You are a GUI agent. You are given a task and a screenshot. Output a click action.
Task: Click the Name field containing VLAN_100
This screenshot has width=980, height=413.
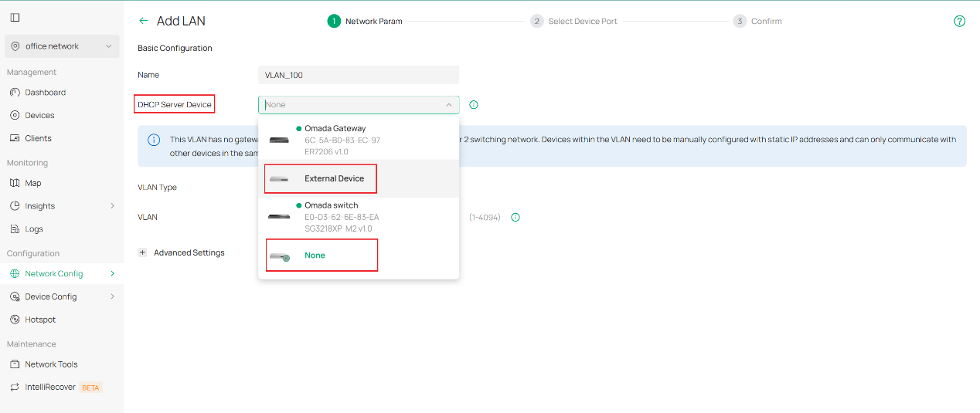pyautogui.click(x=358, y=75)
